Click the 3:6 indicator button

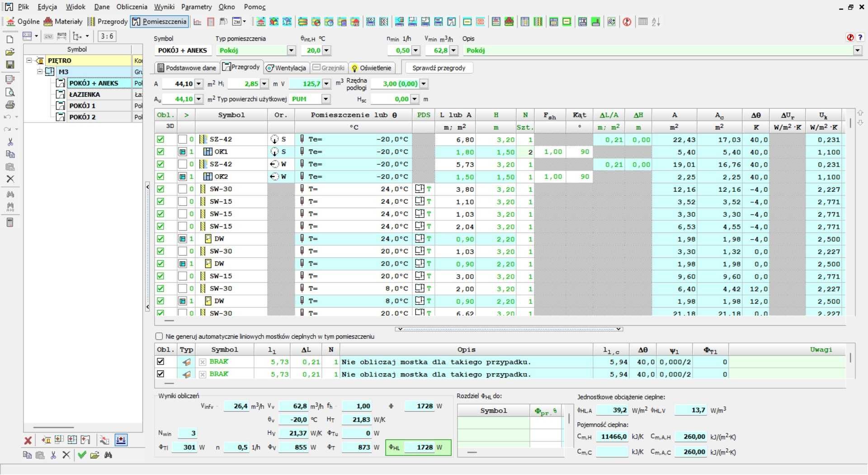tap(107, 36)
